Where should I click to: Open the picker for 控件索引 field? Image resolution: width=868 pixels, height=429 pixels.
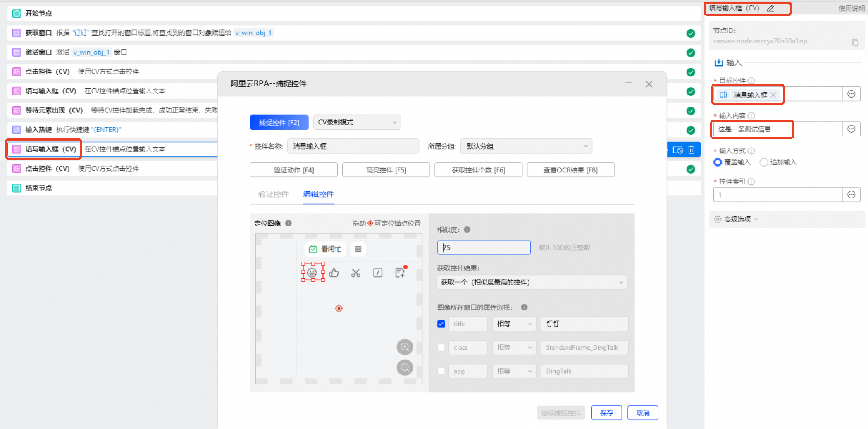coord(851,195)
